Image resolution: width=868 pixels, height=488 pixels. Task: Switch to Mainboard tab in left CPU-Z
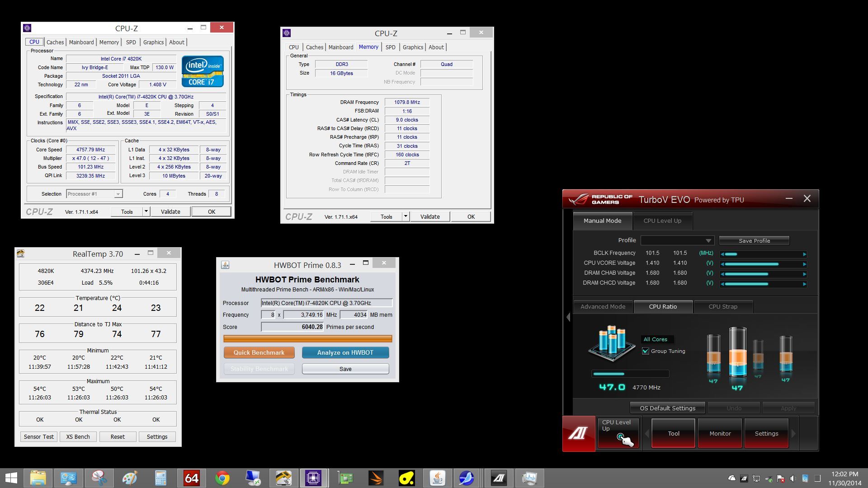coord(81,42)
